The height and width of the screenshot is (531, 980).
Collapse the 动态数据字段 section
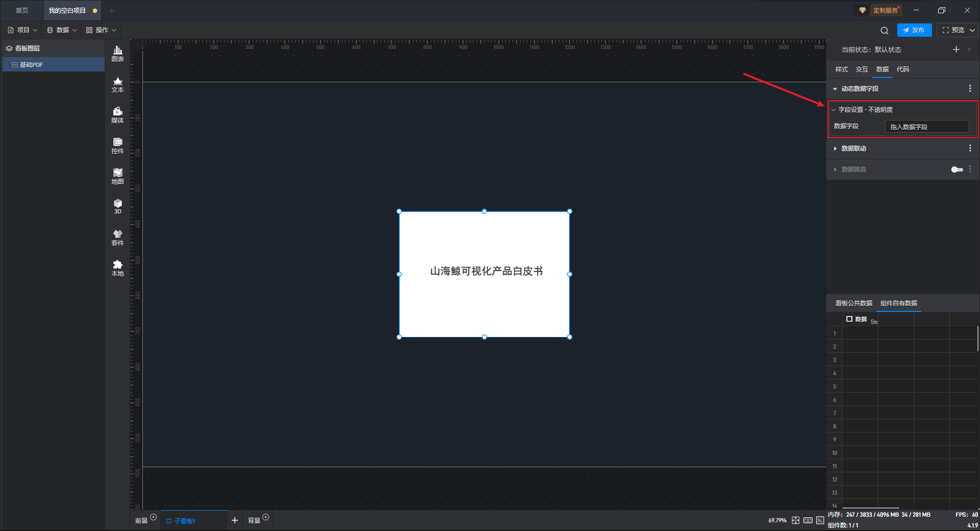click(835, 89)
